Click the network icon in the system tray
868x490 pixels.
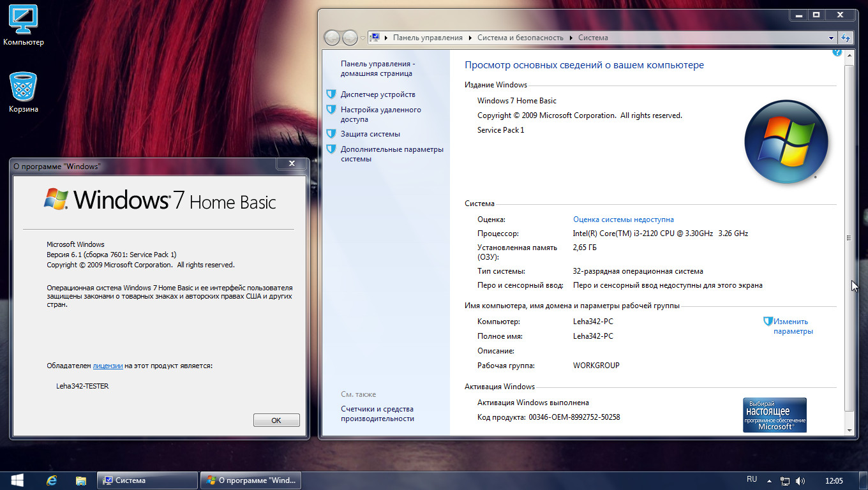(x=785, y=480)
